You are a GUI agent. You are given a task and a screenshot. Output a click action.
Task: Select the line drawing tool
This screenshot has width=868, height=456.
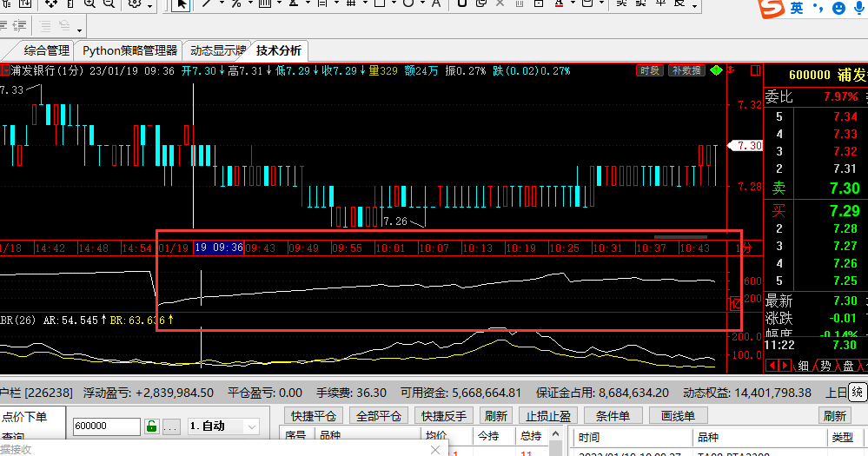click(x=207, y=3)
